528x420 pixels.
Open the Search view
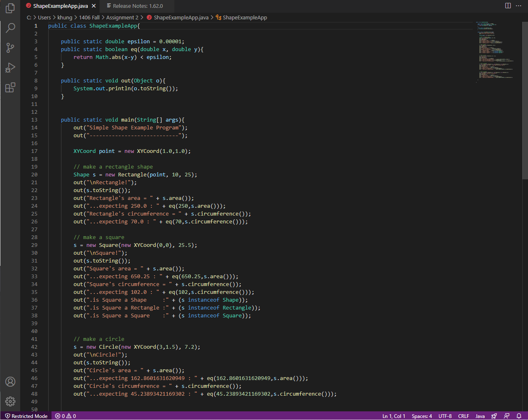point(10,28)
